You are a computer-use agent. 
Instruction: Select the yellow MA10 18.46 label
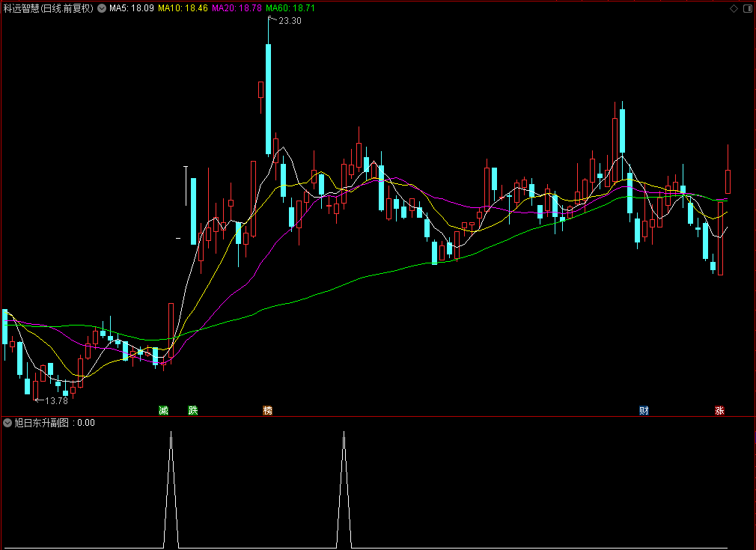coord(183,8)
